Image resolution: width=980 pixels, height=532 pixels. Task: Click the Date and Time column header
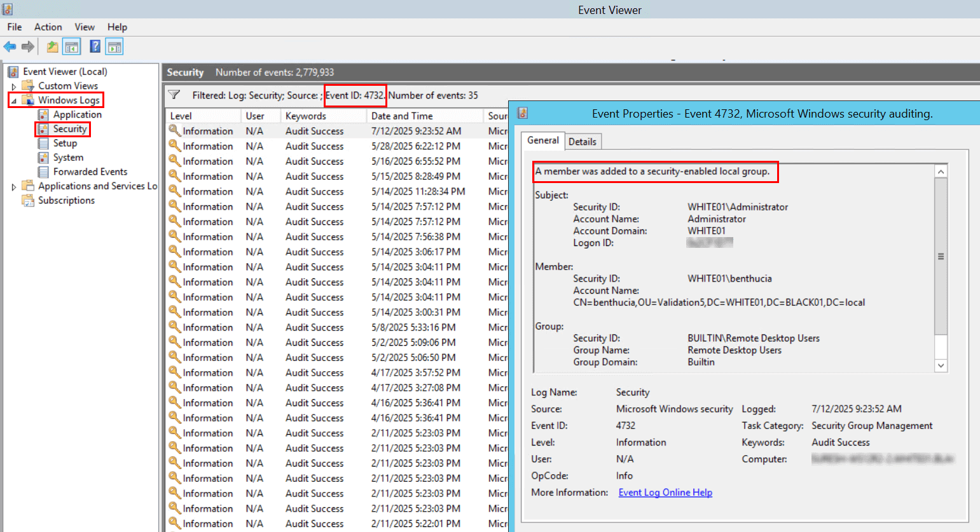[x=401, y=115]
